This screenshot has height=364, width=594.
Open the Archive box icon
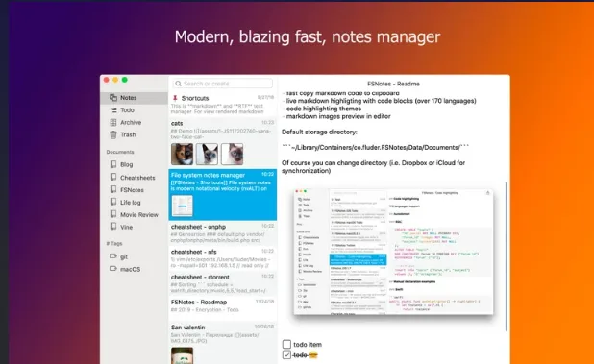point(113,122)
